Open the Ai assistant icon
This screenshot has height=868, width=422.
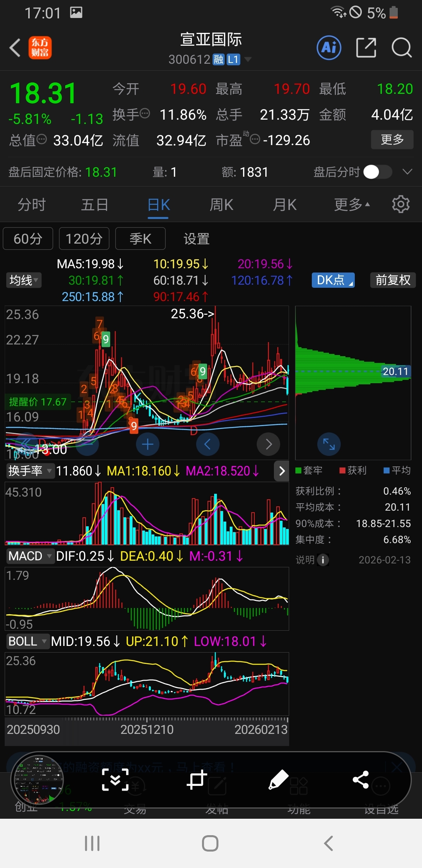pyautogui.click(x=329, y=48)
